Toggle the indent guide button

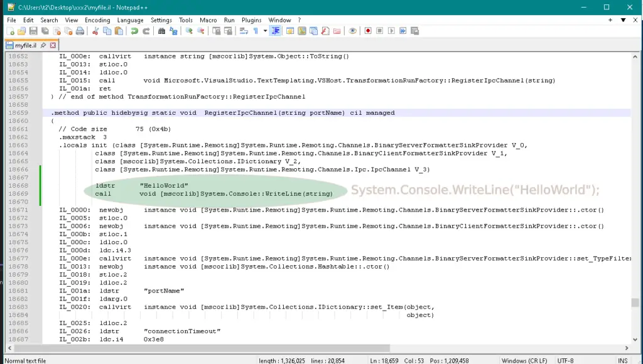coord(275,31)
